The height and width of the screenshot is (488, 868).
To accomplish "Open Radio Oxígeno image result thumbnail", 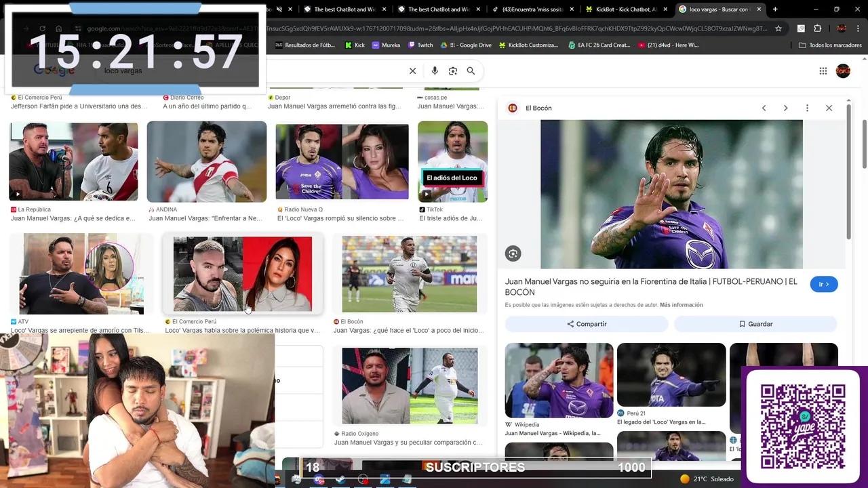I will point(410,386).
